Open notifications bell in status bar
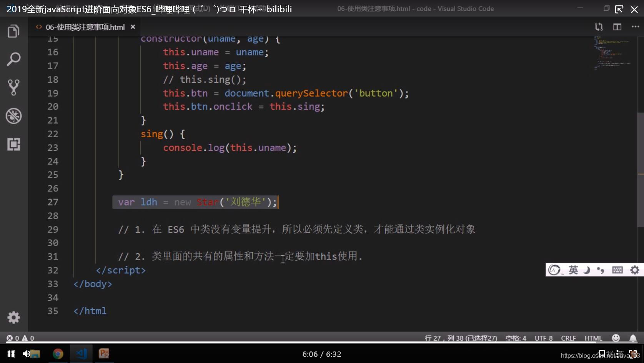The width and height of the screenshot is (644, 363). (633, 338)
